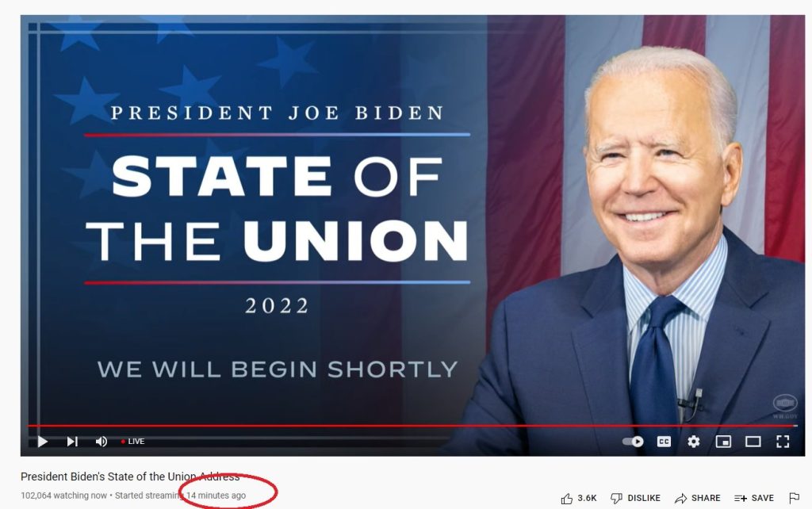Like the video with thumbs up

578,498
